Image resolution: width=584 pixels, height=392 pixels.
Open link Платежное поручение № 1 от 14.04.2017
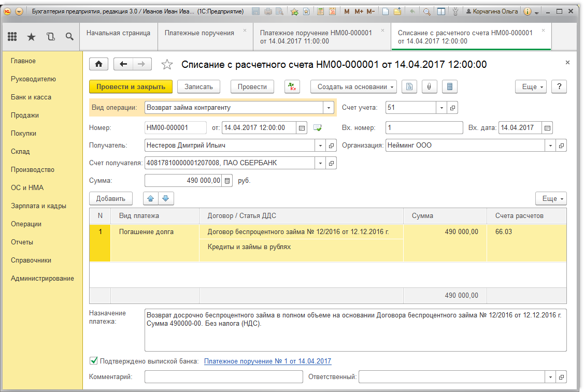(x=267, y=361)
